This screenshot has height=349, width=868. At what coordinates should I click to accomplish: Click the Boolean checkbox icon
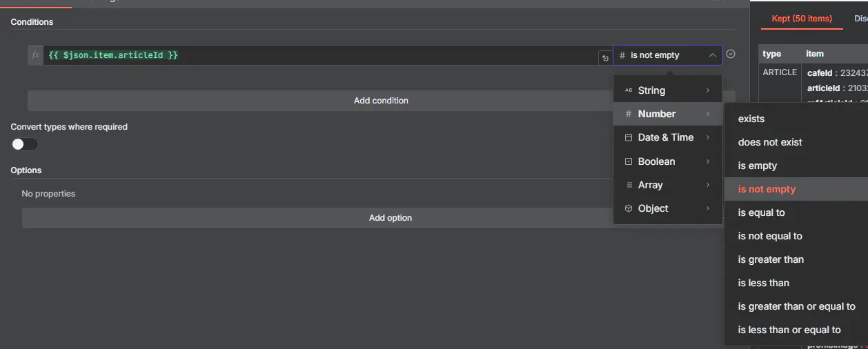(628, 161)
